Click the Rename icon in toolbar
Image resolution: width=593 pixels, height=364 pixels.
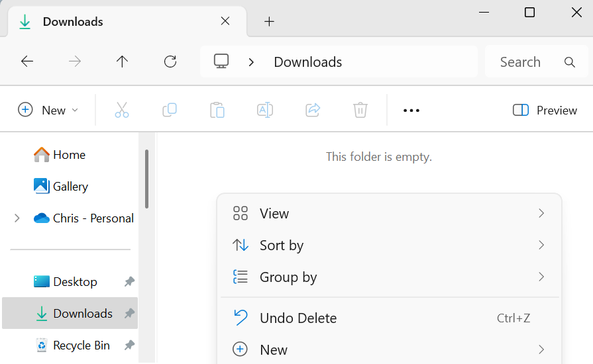tap(265, 110)
